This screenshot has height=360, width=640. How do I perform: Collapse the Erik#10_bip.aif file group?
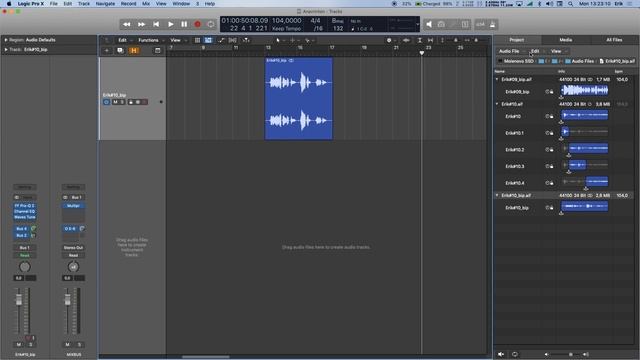pyautogui.click(x=497, y=196)
